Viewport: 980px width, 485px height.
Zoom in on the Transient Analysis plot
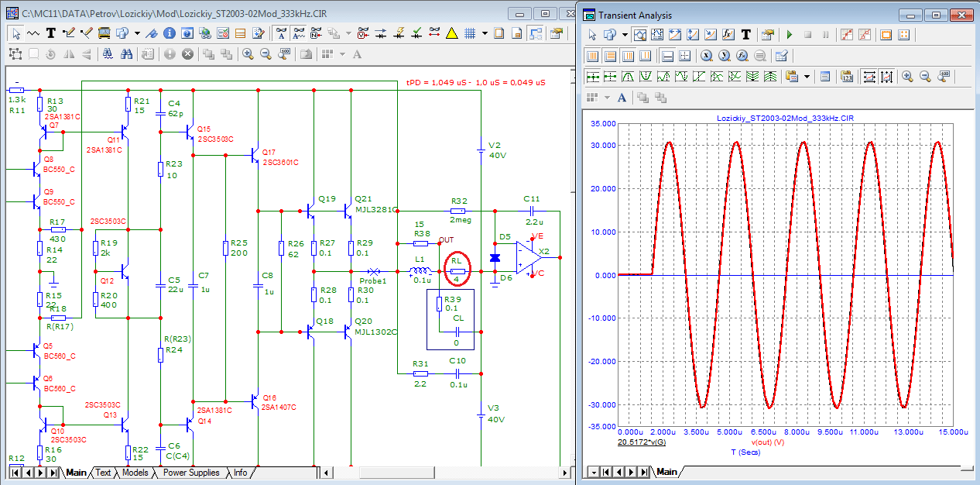click(907, 76)
